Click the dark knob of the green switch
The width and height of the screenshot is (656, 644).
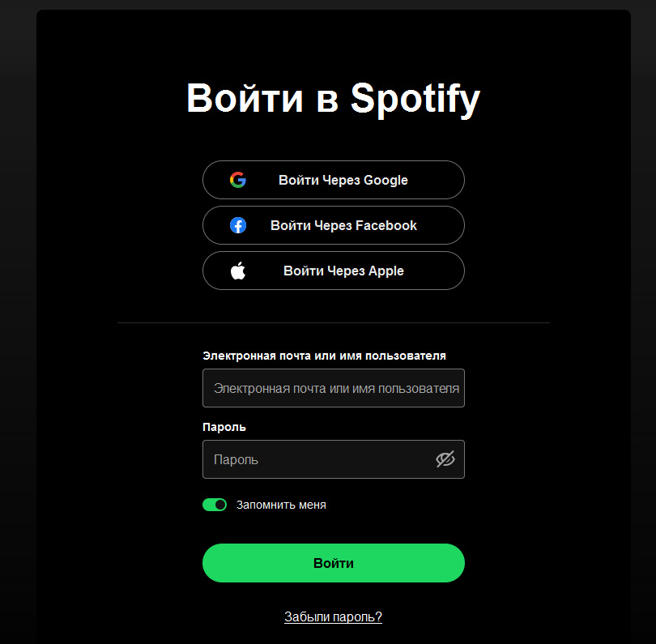pos(220,505)
